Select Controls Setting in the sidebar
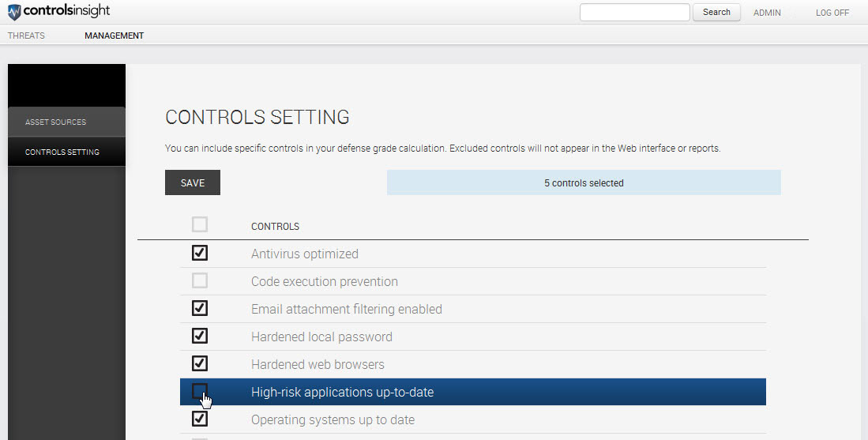This screenshot has height=440, width=868. [x=62, y=152]
